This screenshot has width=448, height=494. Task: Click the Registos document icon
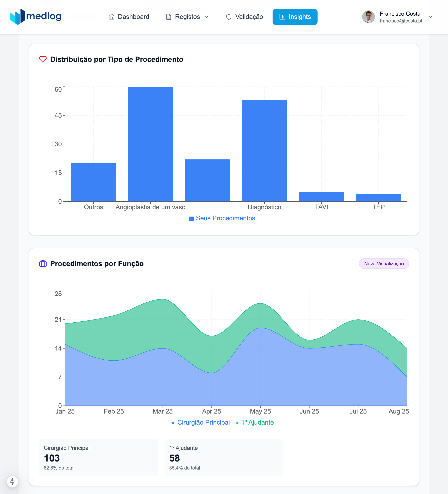[x=169, y=17]
